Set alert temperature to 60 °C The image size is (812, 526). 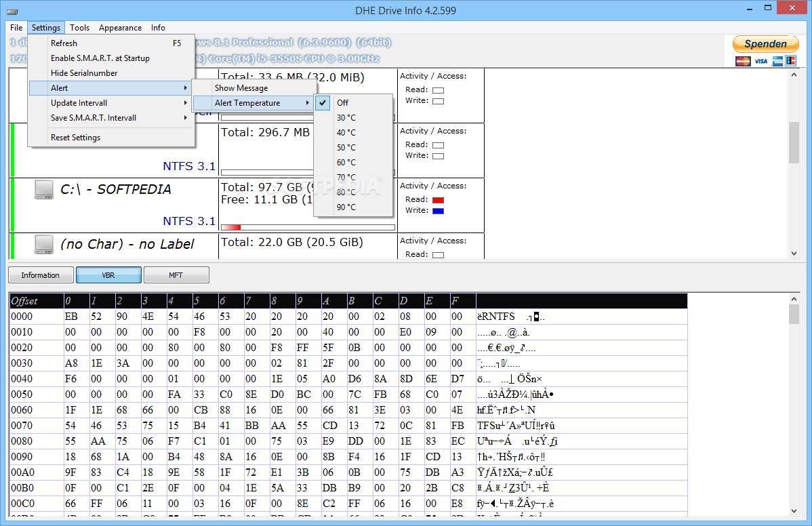pos(353,163)
